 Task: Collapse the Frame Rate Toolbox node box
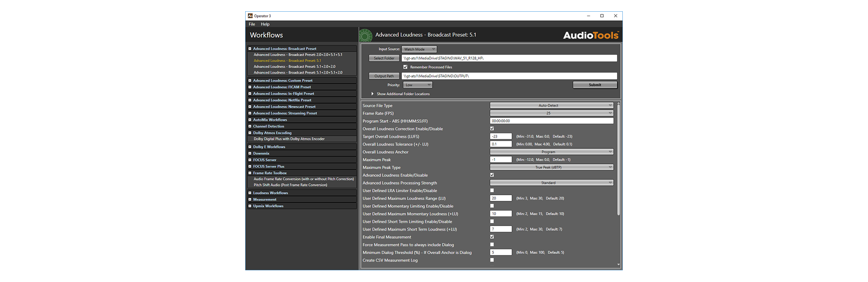click(250, 173)
